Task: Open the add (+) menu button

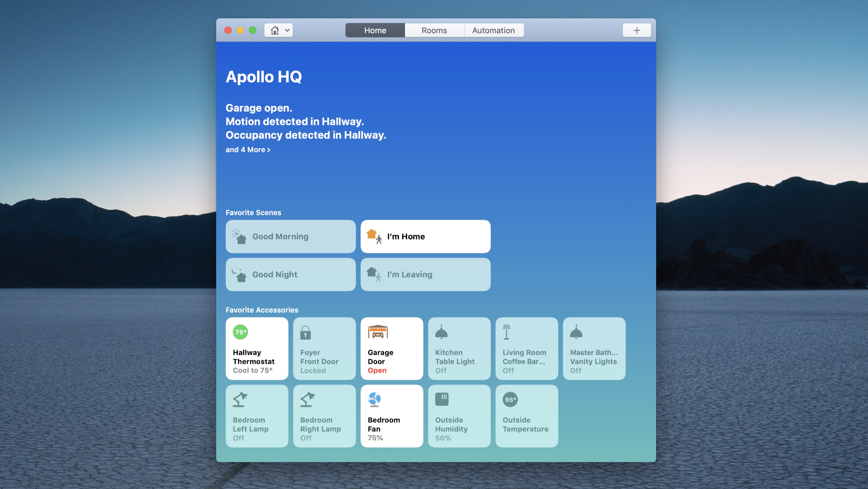Action: [636, 30]
